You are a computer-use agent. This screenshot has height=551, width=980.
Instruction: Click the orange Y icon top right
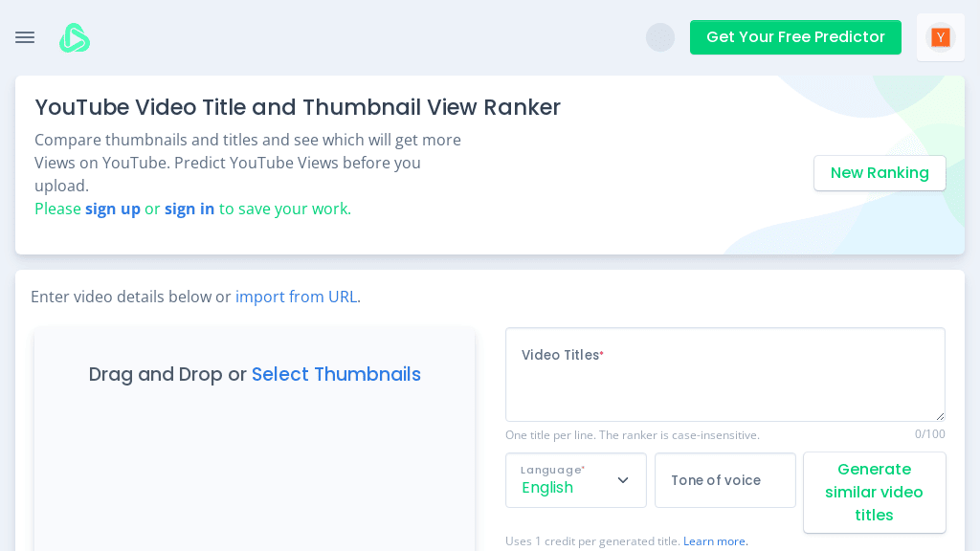point(940,37)
